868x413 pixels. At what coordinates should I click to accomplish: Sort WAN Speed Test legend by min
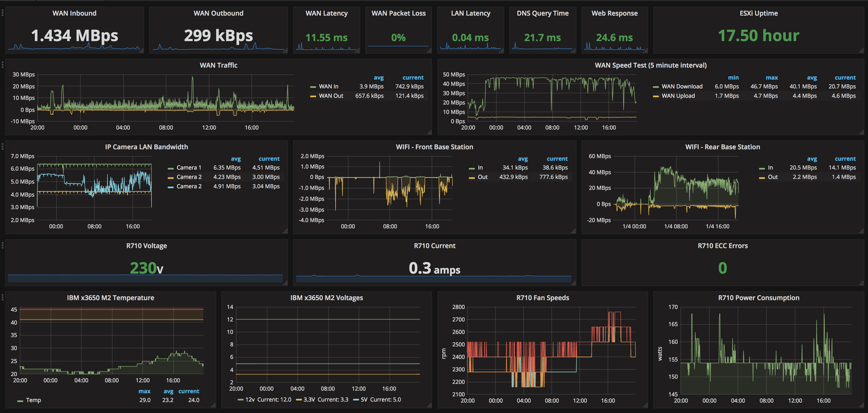pos(733,78)
